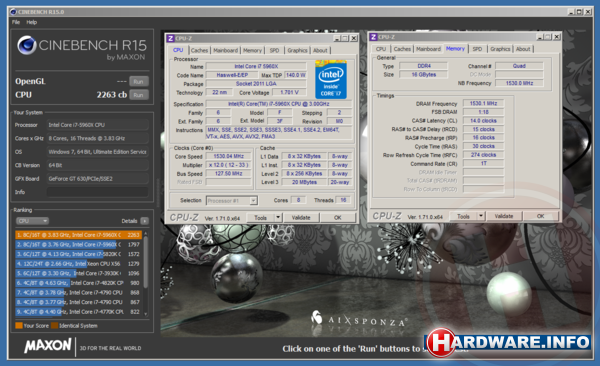Click the Info input field
This screenshot has width=600, height=366.
(x=98, y=192)
